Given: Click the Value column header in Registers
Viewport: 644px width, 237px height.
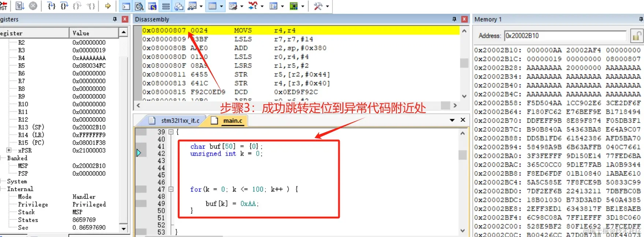Looking at the screenshot, I should [x=94, y=33].
